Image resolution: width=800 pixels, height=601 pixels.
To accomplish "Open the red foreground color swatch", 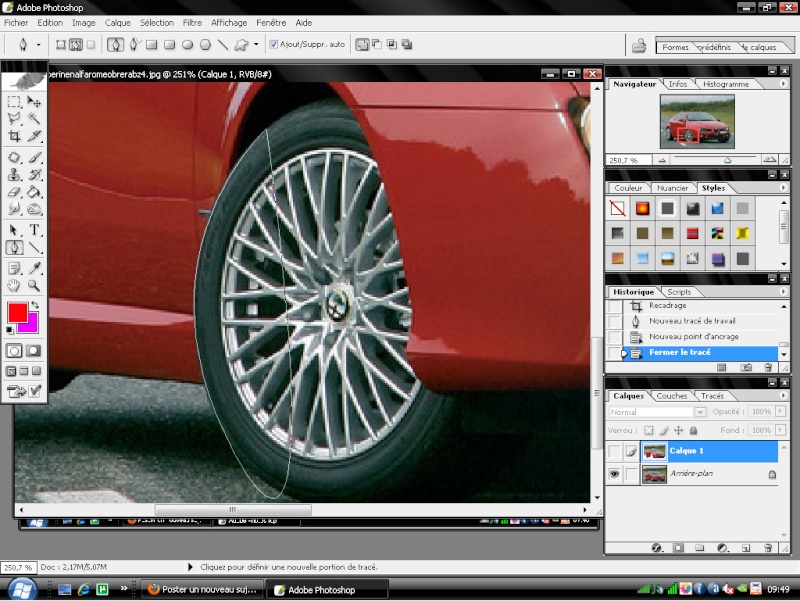I will coord(17,312).
